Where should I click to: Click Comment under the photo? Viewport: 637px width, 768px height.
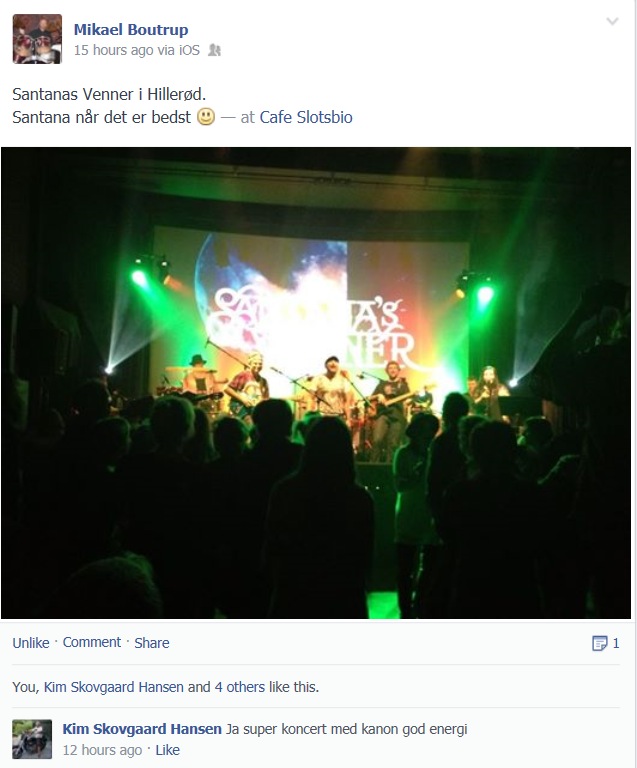tap(92, 642)
